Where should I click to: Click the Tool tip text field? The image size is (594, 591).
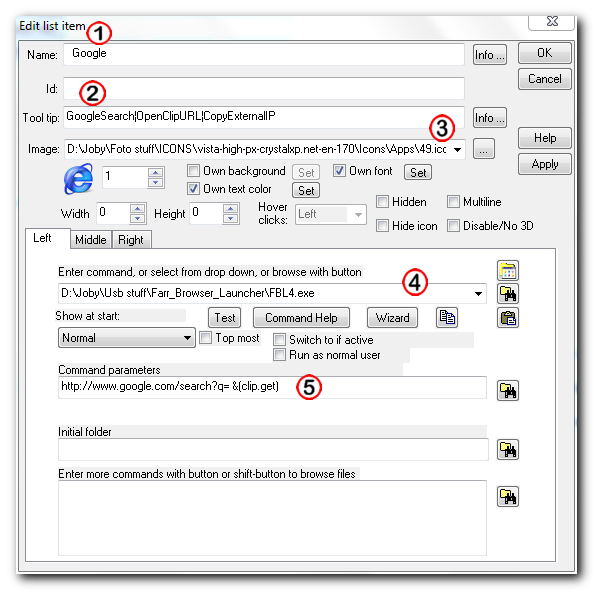[264, 117]
